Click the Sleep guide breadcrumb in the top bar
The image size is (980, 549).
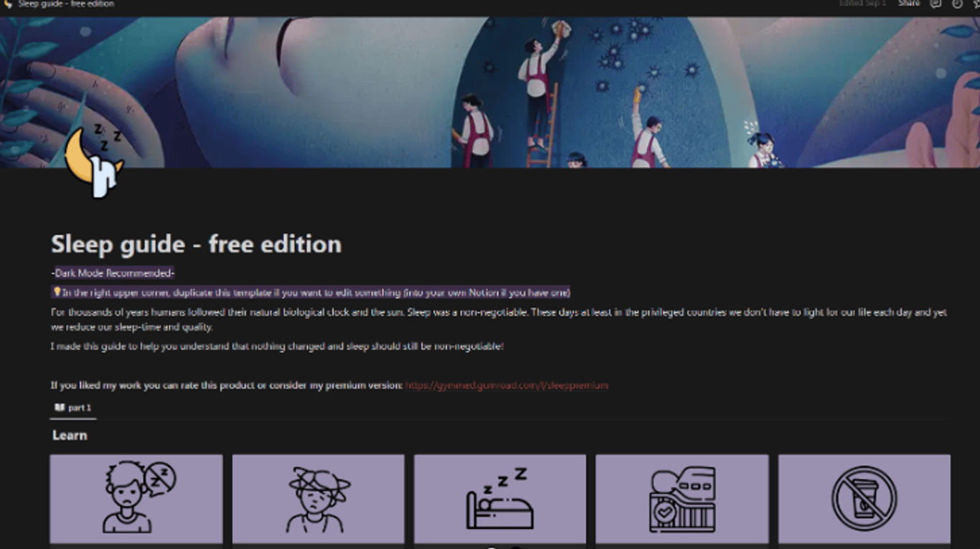(66, 4)
